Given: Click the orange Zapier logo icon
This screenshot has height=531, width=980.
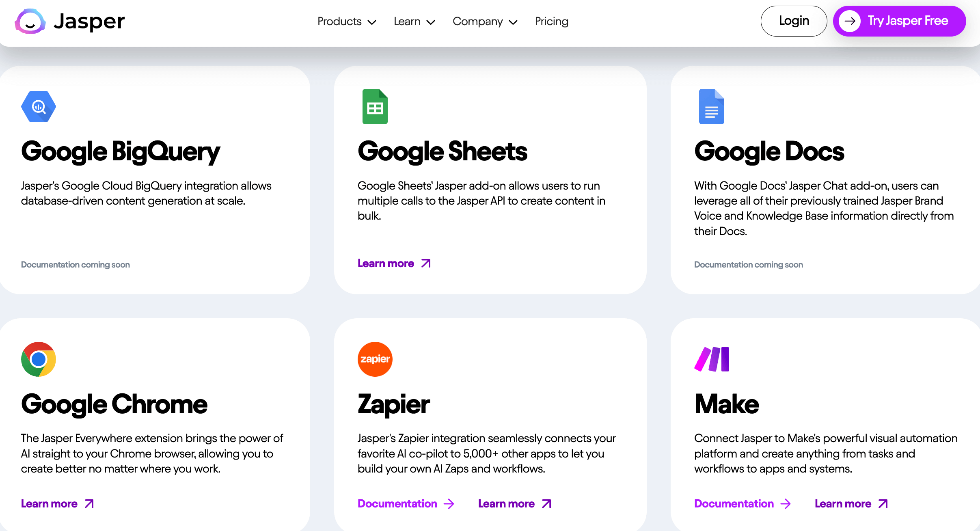Looking at the screenshot, I should tap(375, 359).
